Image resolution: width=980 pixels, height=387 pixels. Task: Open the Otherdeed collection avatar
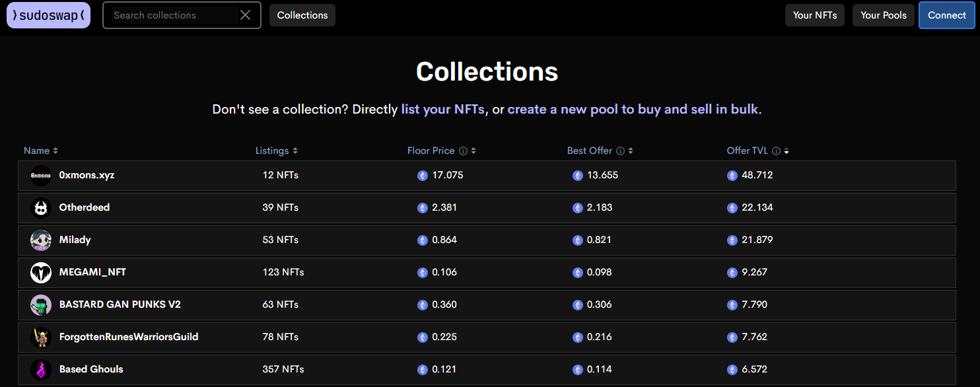[41, 208]
